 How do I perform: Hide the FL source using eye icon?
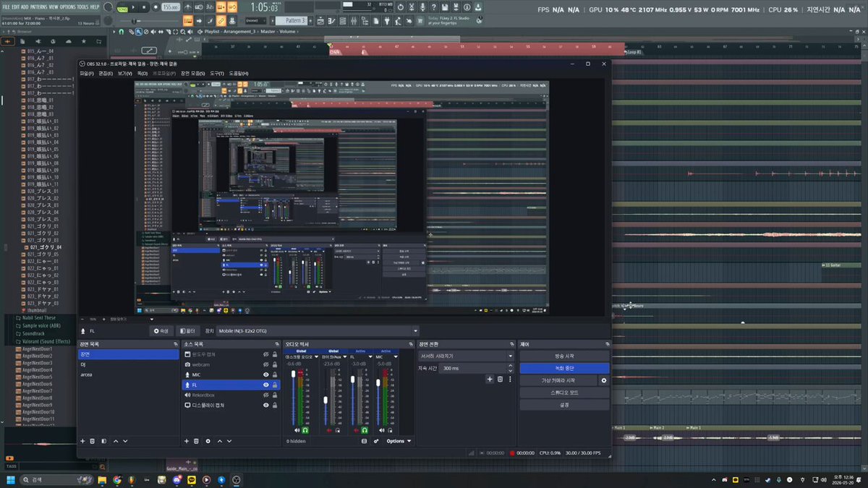(x=265, y=385)
